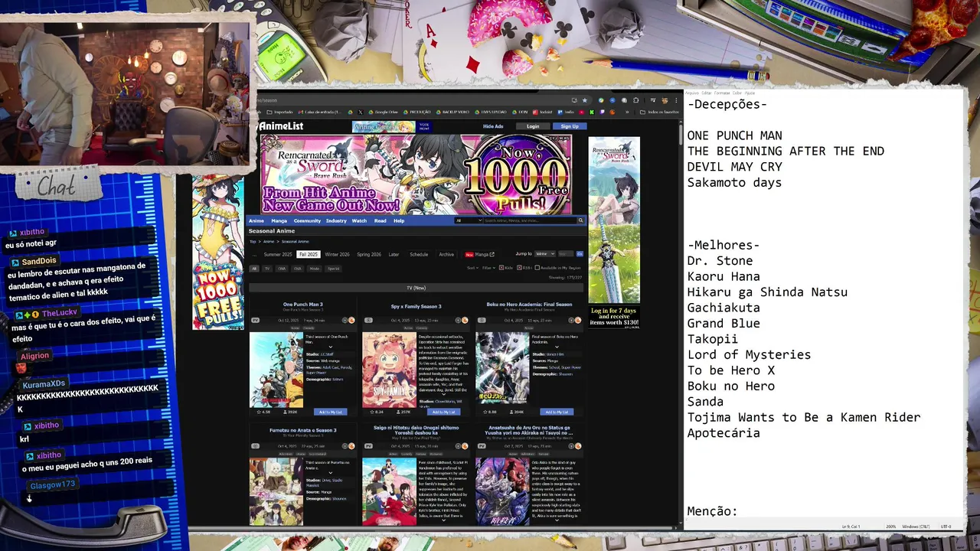Open the search category 'All' dropdown
The height and width of the screenshot is (551, 980).
(x=469, y=220)
